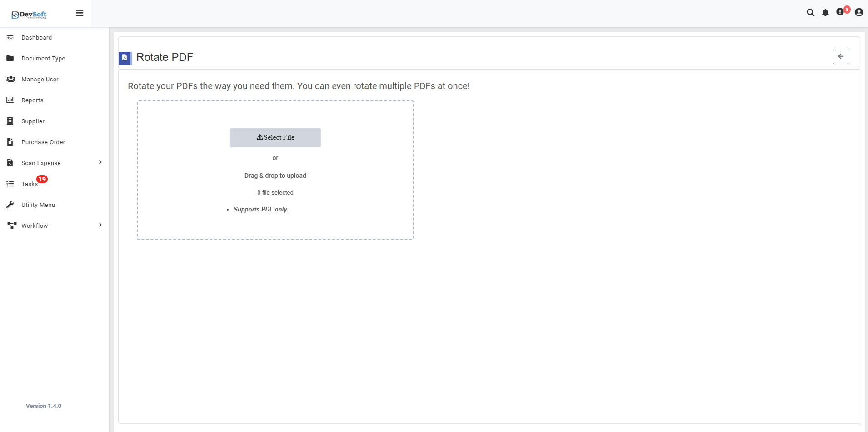
Task: Open the Utility Menu wrench icon
Action: pyautogui.click(x=10, y=205)
